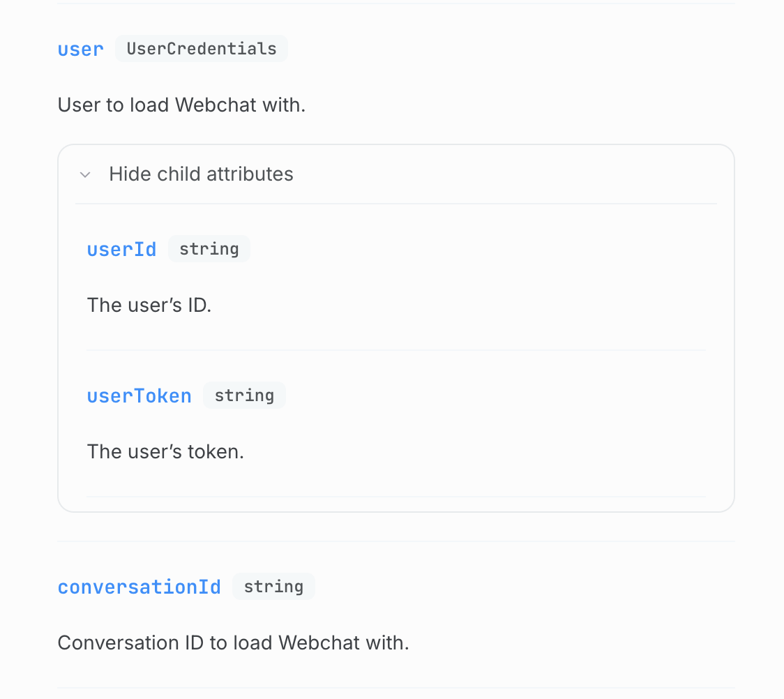Click the separator below the userToken description

tap(395, 497)
